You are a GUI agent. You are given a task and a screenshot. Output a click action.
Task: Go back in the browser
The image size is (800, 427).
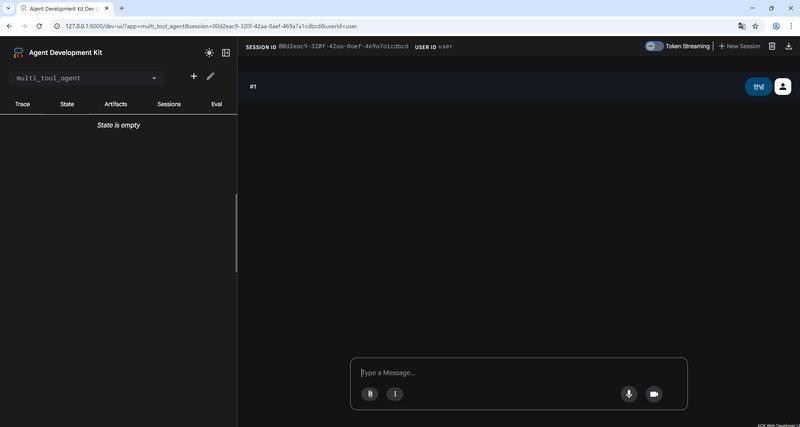tap(9, 26)
